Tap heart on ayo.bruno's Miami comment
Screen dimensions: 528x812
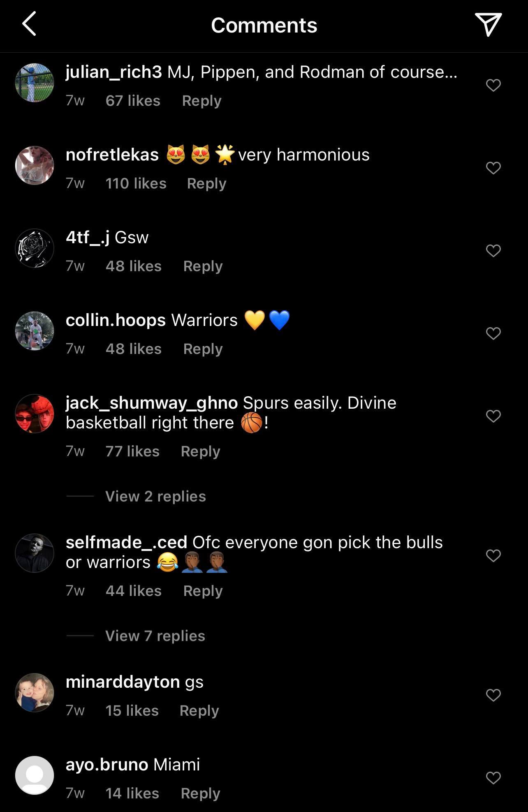[x=493, y=778]
